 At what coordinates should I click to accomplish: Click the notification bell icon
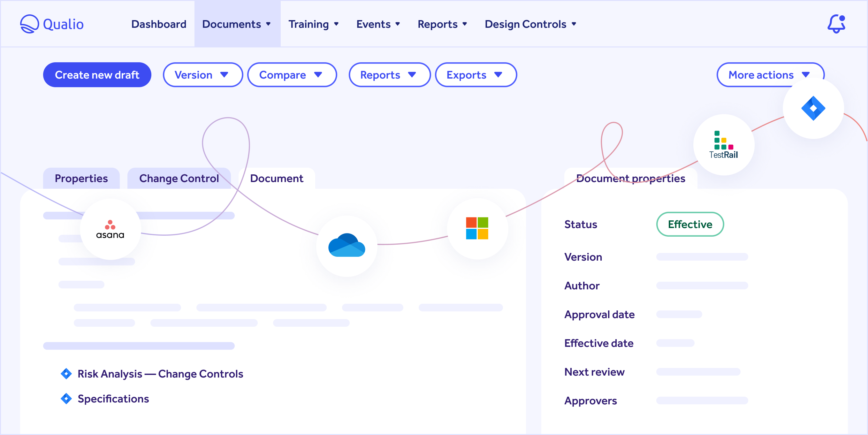click(x=836, y=24)
